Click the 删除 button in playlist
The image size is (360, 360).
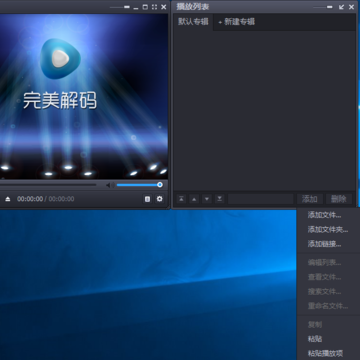tap(339, 199)
